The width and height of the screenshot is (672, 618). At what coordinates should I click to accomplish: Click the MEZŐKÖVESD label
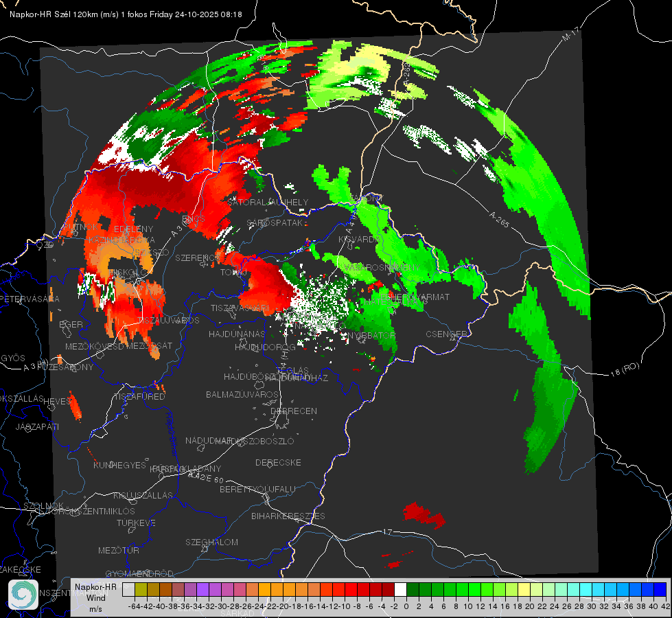click(95, 346)
